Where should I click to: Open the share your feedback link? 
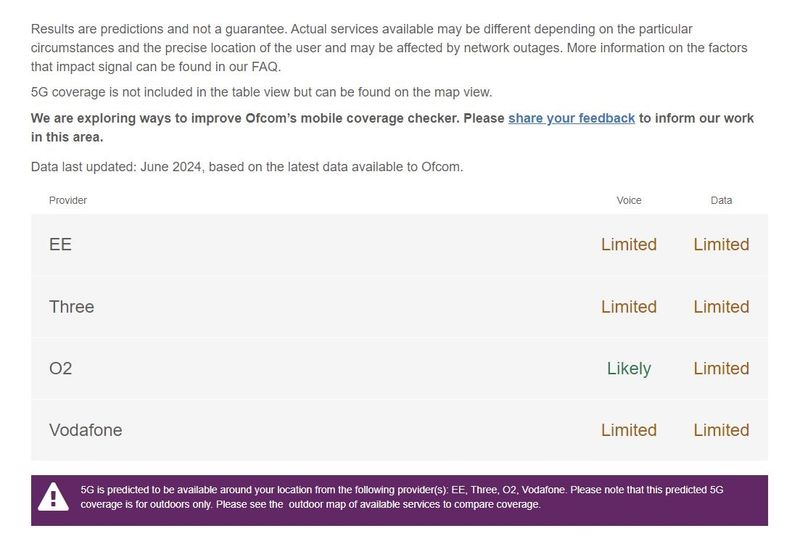coord(571,118)
